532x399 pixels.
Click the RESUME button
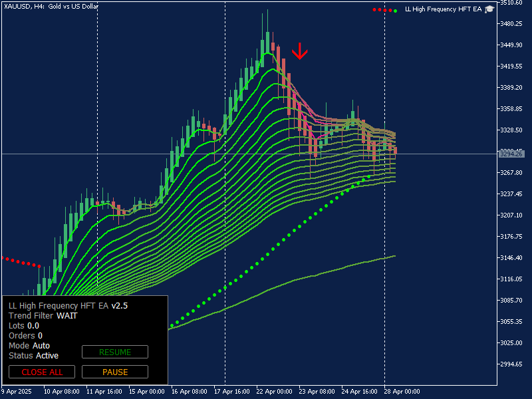pyautogui.click(x=115, y=352)
